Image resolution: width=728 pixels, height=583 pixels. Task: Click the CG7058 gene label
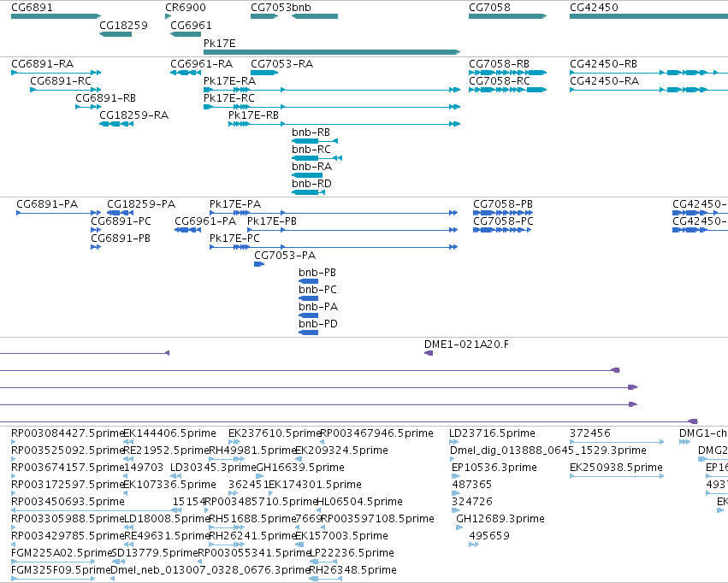pos(489,8)
